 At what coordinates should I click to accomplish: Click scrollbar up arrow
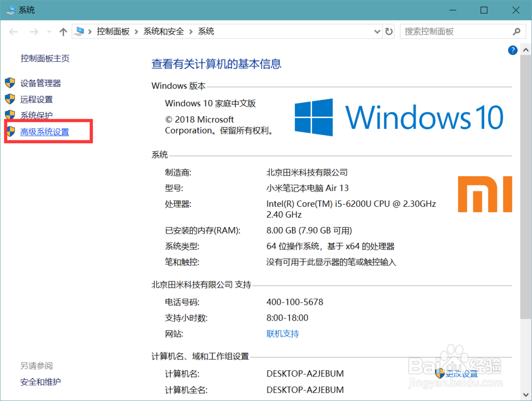(x=526, y=50)
